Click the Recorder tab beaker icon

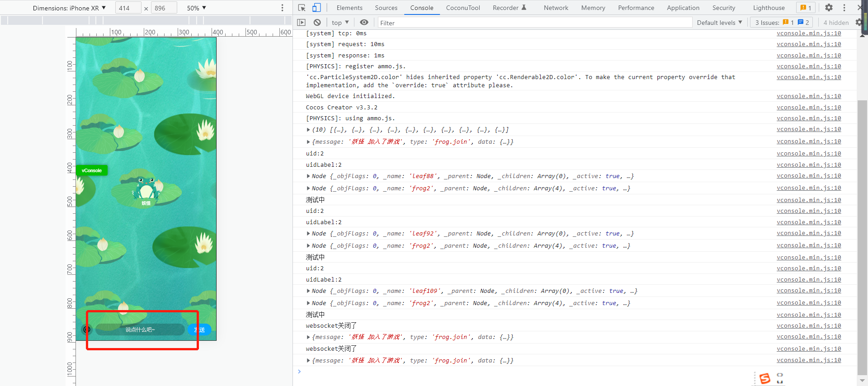tap(524, 8)
